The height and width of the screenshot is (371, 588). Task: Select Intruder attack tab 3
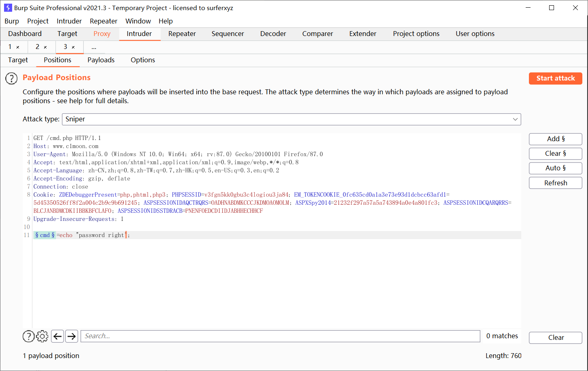[x=66, y=47]
